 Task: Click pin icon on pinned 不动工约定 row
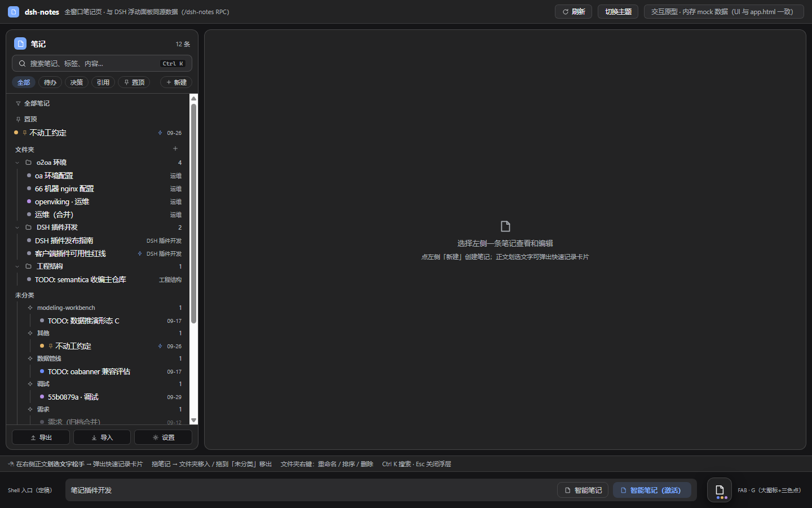(x=25, y=133)
